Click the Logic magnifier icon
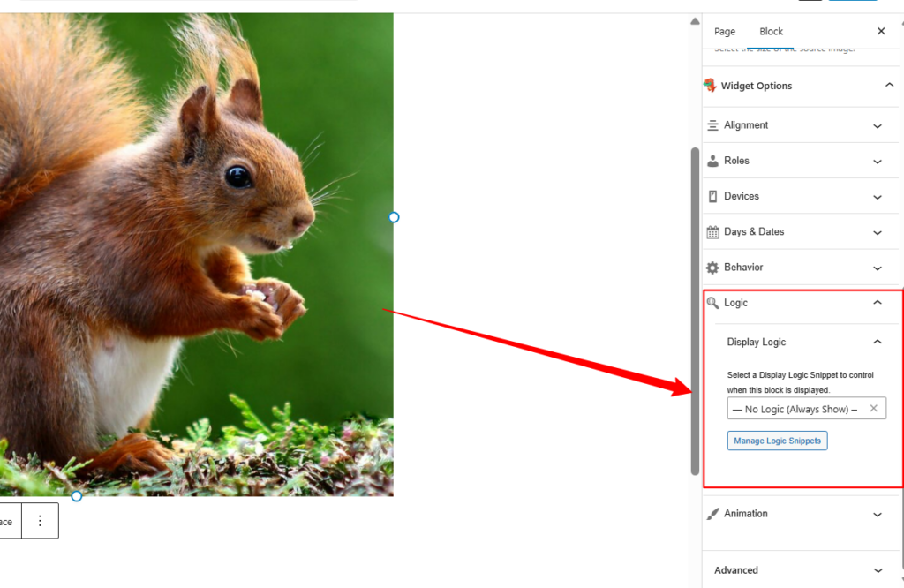 tap(712, 303)
